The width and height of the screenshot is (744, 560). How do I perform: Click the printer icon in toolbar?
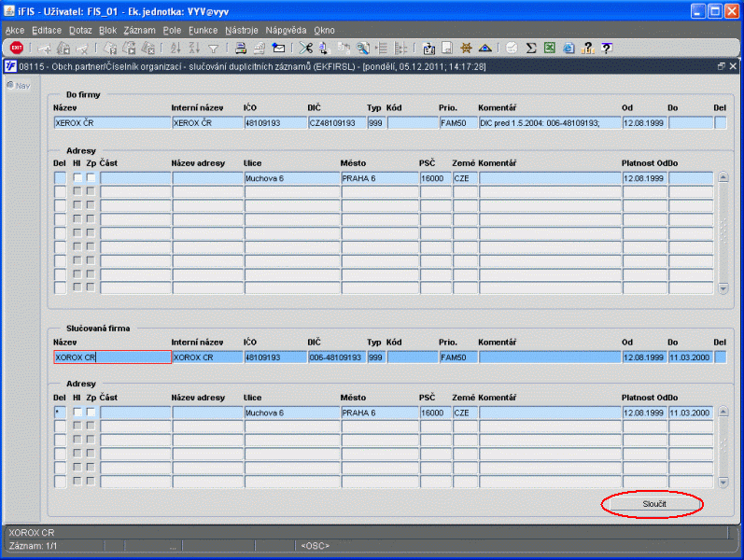(241, 48)
